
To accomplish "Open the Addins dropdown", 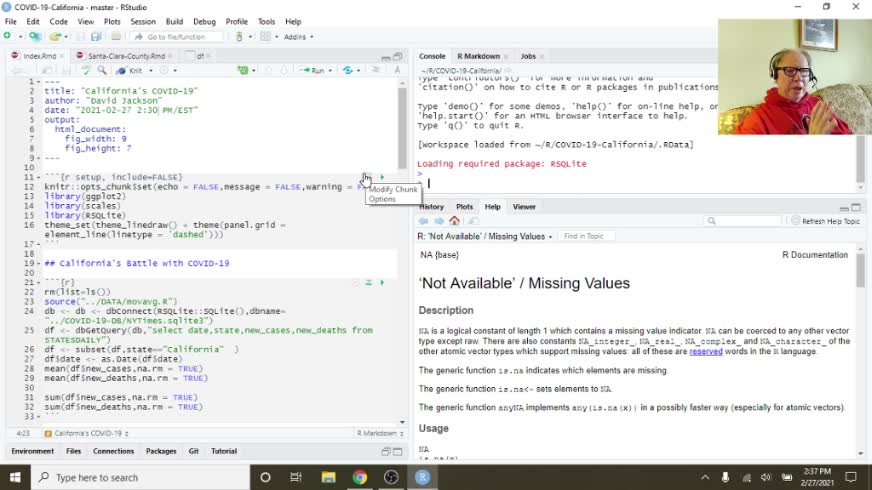I will click(298, 37).
